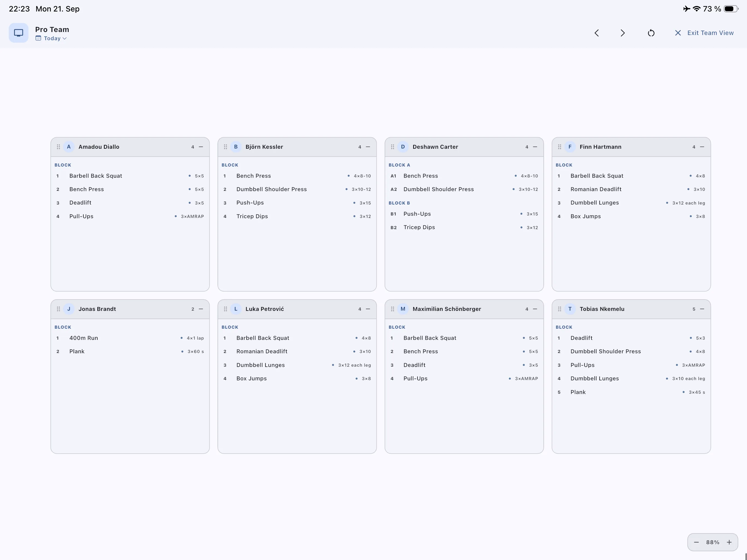Select Amadou Diallo's name
The height and width of the screenshot is (560, 747).
[99, 147]
